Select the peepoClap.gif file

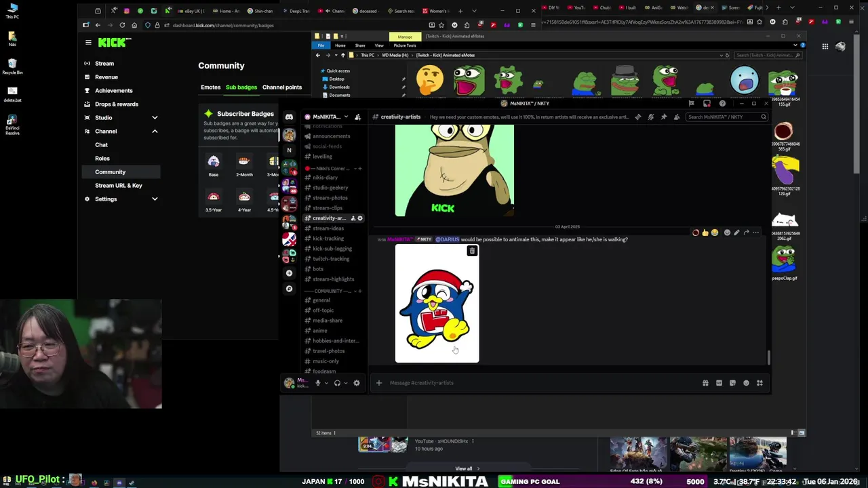click(x=784, y=263)
